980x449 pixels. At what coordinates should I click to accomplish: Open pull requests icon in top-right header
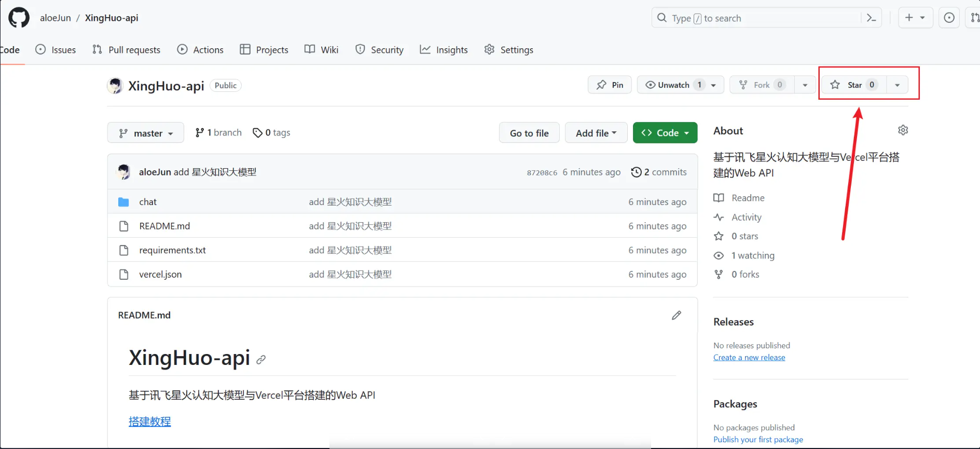coord(974,18)
